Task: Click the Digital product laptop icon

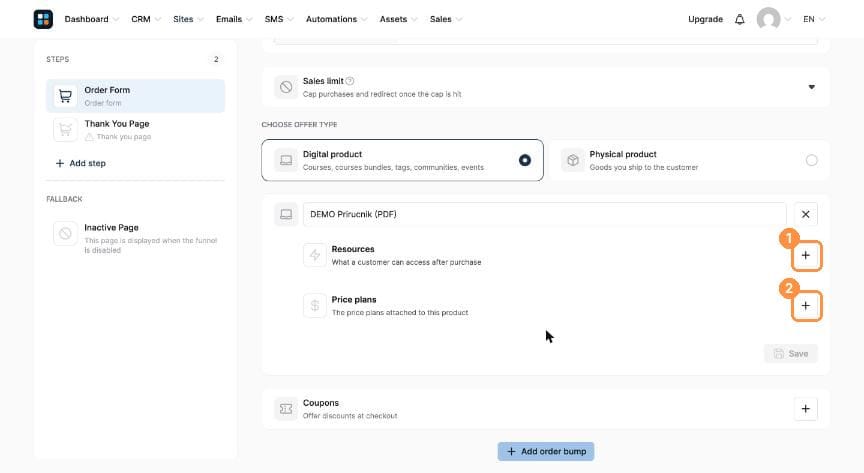Action: click(286, 160)
